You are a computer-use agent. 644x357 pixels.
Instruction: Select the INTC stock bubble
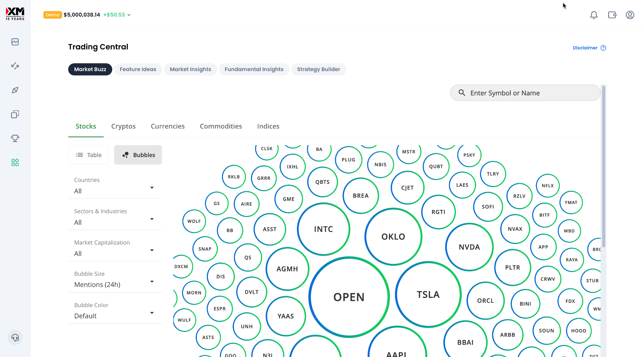(x=324, y=229)
